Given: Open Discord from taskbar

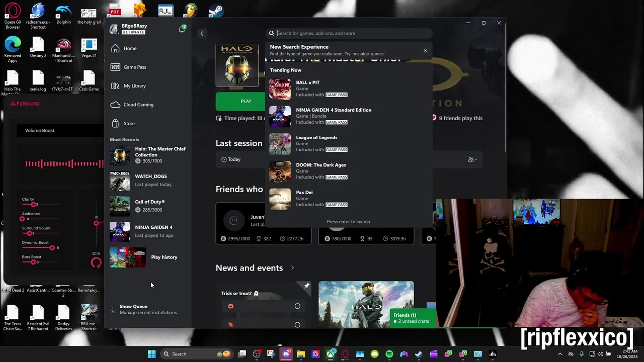Looking at the screenshot, I should pos(286,354).
